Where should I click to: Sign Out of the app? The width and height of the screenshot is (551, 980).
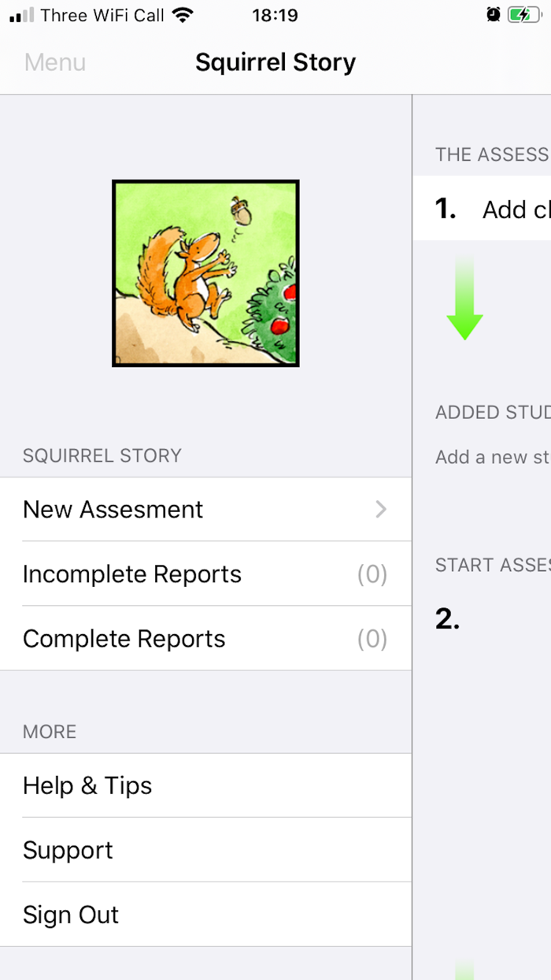coord(71,915)
